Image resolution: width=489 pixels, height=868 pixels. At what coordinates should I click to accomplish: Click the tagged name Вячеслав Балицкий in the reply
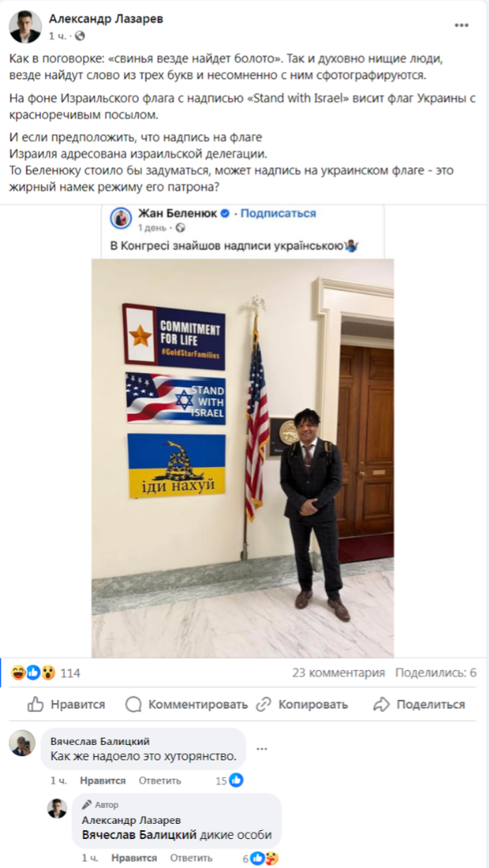[140, 835]
